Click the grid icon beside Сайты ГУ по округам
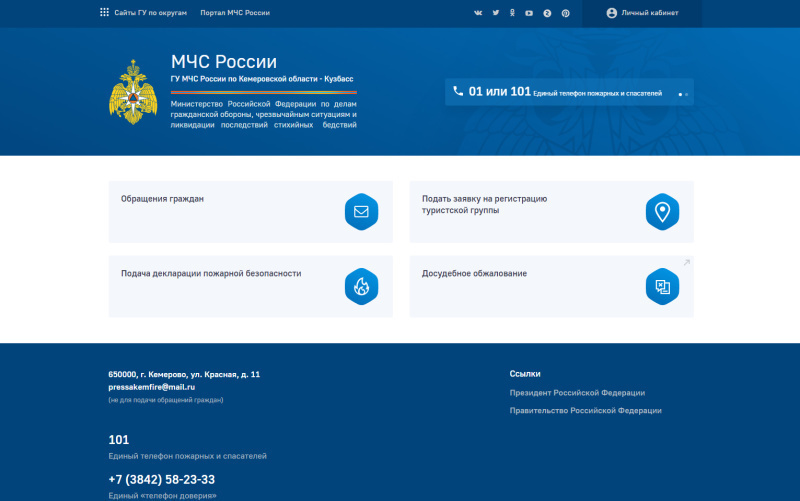Viewport: 800px width, 501px height. [x=104, y=12]
